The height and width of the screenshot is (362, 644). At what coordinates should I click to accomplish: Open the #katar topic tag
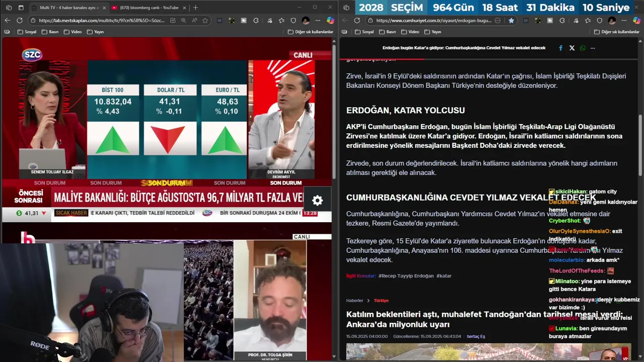(x=444, y=276)
